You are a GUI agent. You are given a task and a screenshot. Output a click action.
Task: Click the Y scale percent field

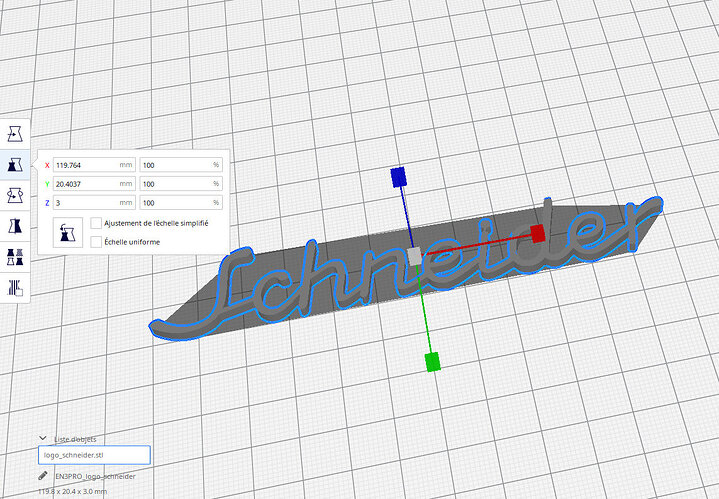click(x=181, y=183)
